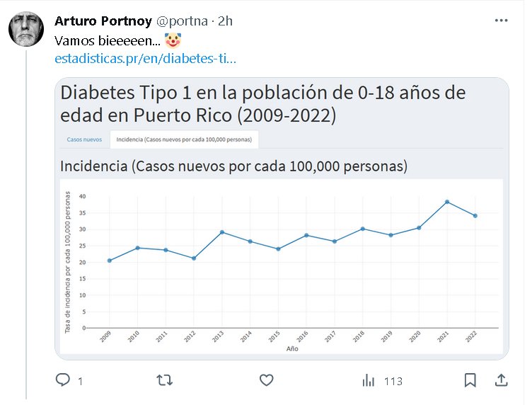Screen dimensions: 532x405
Task: Share the tweet with the upload arrow icon
Action: tap(501, 381)
